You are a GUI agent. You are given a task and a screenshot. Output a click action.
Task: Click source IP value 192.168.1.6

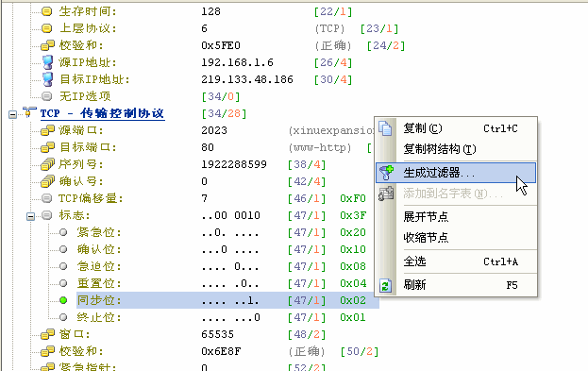tap(238, 62)
